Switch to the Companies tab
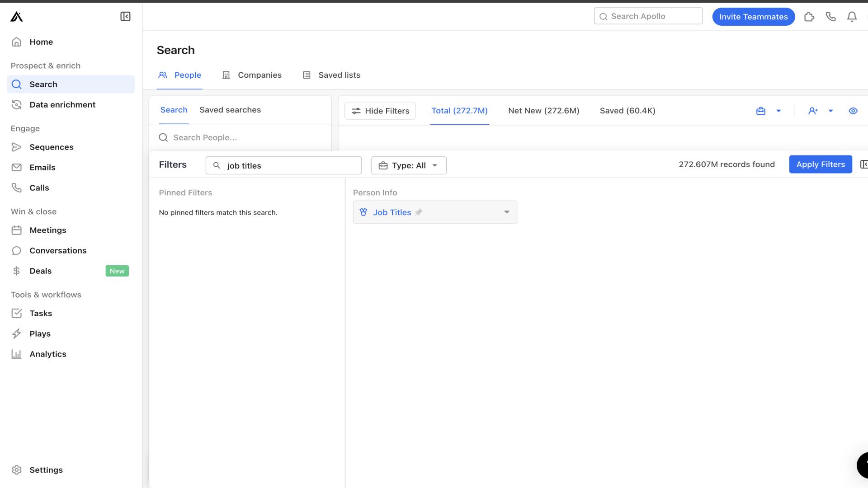 point(260,75)
